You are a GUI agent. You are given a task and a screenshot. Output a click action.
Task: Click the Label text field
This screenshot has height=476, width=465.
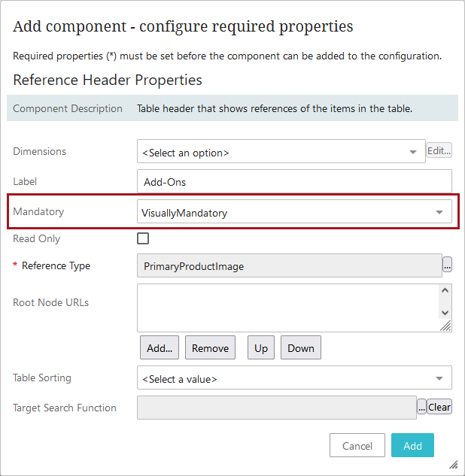click(x=294, y=181)
